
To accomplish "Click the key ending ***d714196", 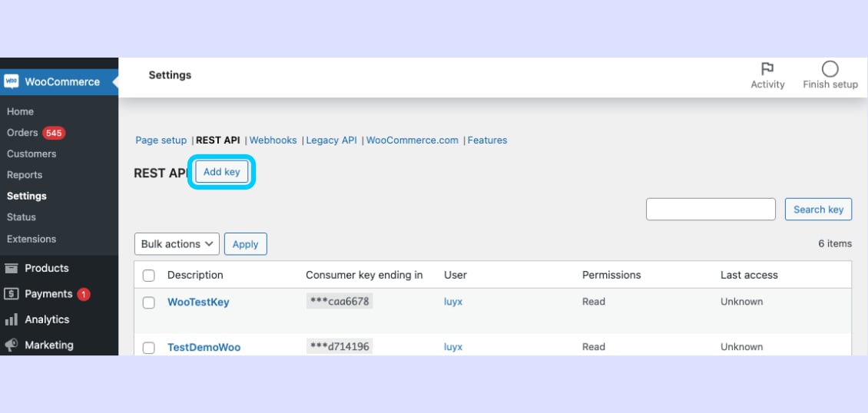I will pos(340,347).
